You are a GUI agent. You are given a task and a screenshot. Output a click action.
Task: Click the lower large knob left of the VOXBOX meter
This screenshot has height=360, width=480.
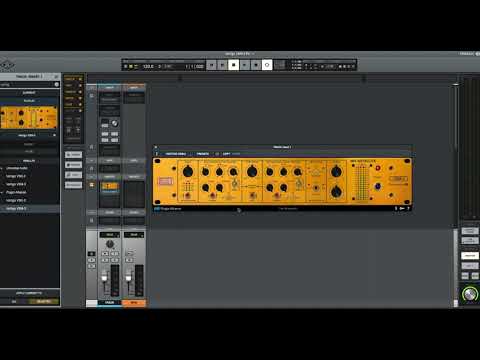pyautogui.click(x=336, y=192)
